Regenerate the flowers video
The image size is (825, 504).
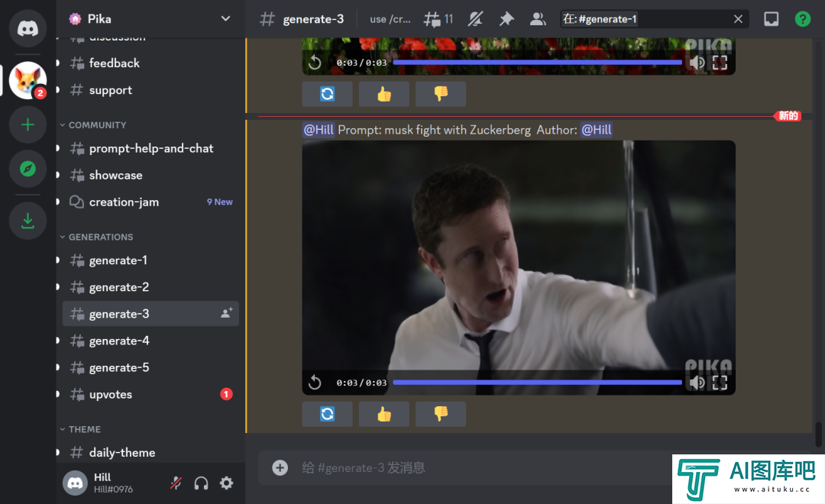click(327, 94)
